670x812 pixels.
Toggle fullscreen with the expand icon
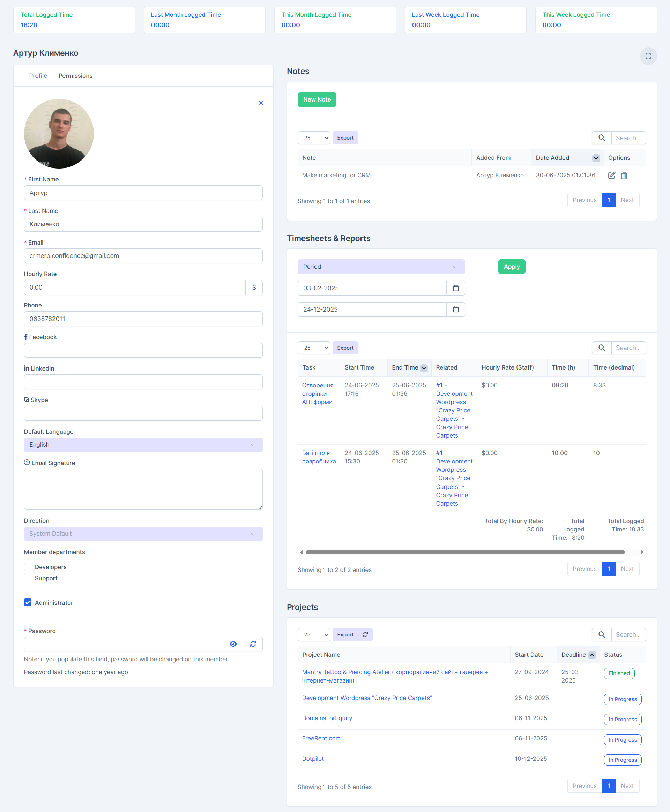[648, 56]
